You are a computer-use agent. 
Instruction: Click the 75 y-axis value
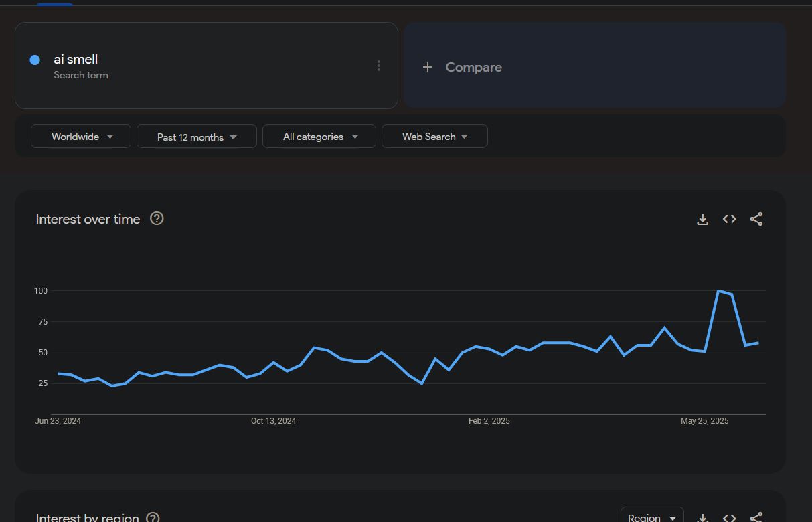point(43,322)
